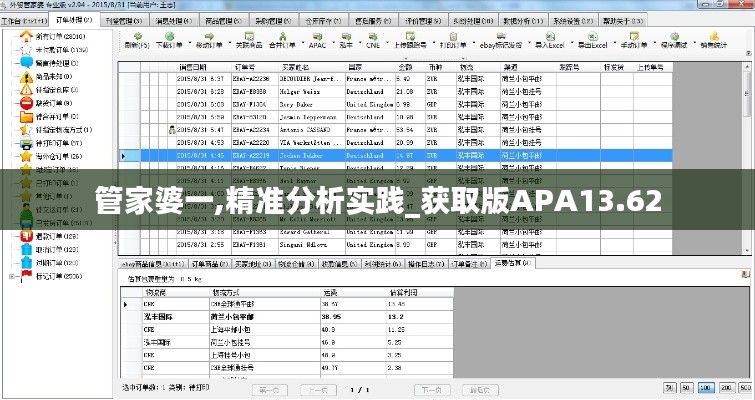The image size is (755, 400).
Task: Open the 操作日志 detail tab
Action: tap(426, 264)
